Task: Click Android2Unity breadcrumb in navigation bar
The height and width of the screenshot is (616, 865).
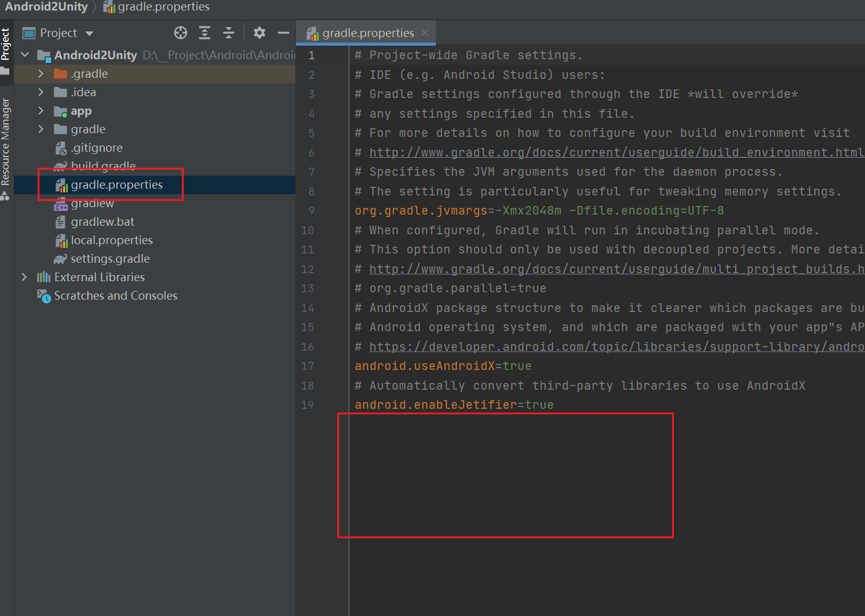Action: (x=47, y=7)
